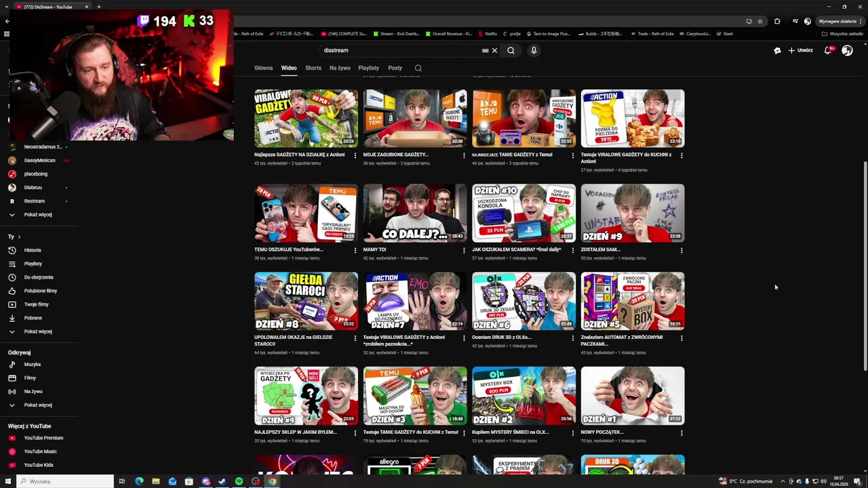
Task: Open the browser extensions puzzle icon
Action: tap(777, 21)
